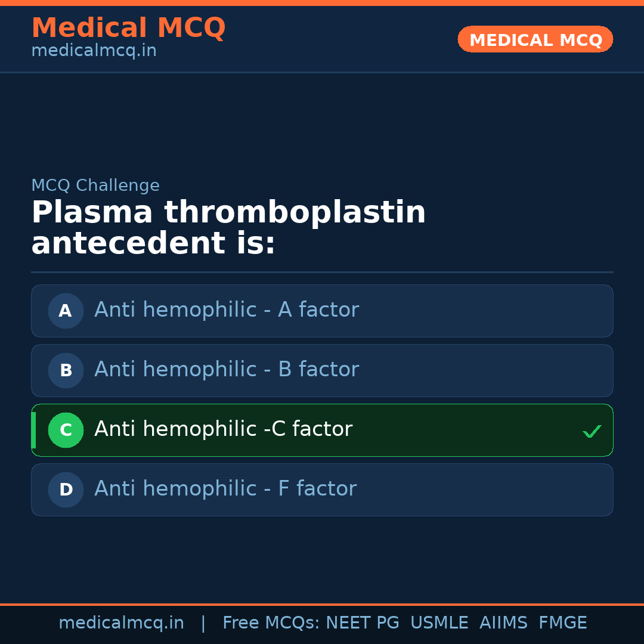The width and height of the screenshot is (644, 644).
Task: Click the MCQ Challenge label
Action: [95, 185]
